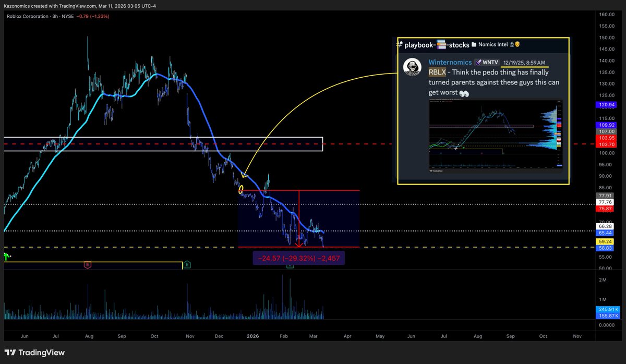Click the Nomics Intel label
The width and height of the screenshot is (626, 364).
[x=493, y=45]
